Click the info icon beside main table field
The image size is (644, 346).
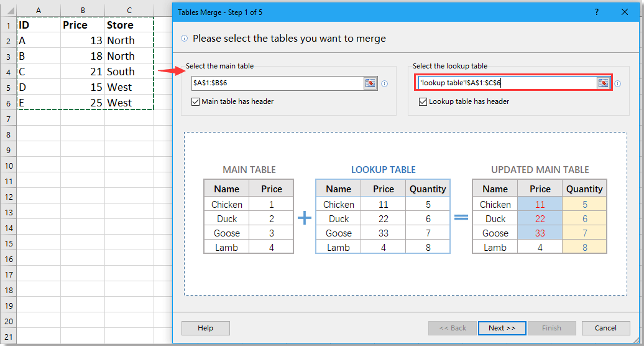[384, 84]
